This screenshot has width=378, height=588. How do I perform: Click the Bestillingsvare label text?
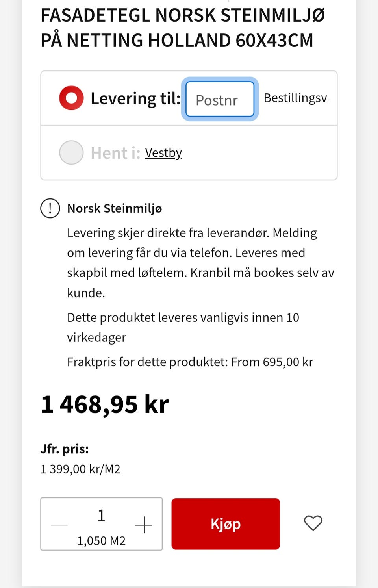click(296, 98)
